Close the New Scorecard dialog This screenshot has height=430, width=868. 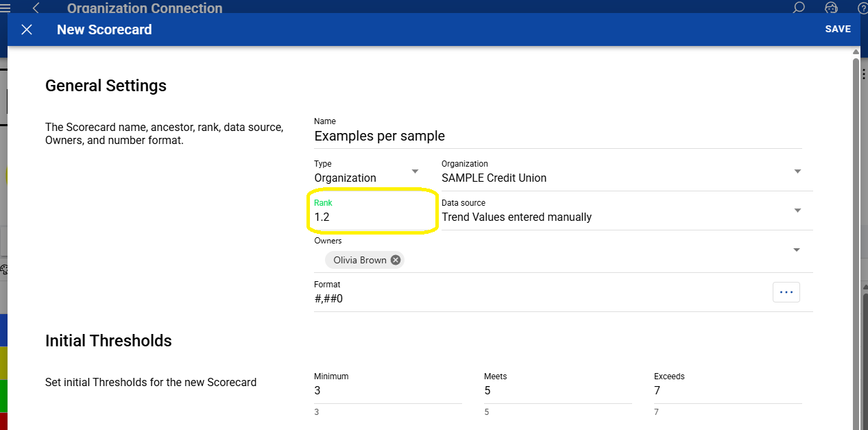point(27,29)
